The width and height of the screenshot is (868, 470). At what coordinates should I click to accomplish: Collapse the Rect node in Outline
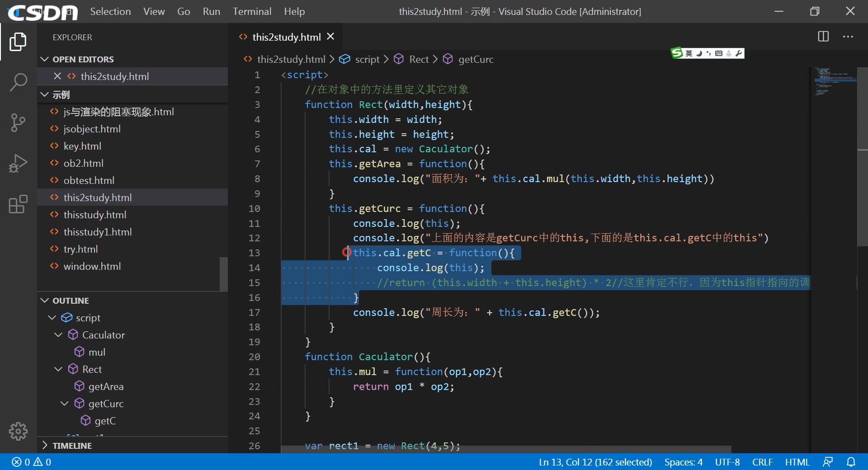(x=58, y=369)
